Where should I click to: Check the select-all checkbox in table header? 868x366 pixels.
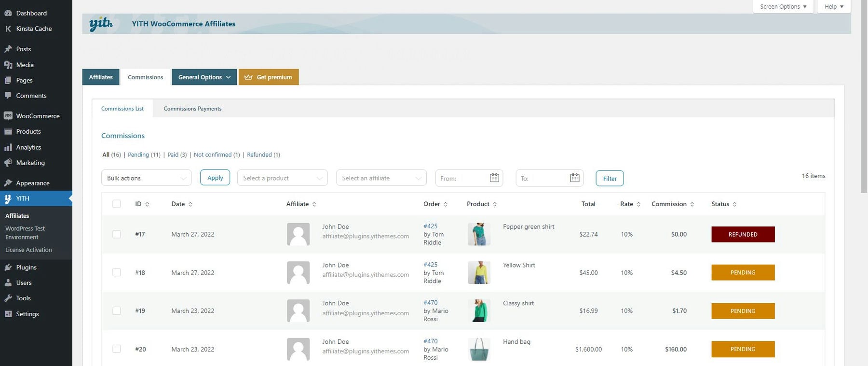(117, 204)
